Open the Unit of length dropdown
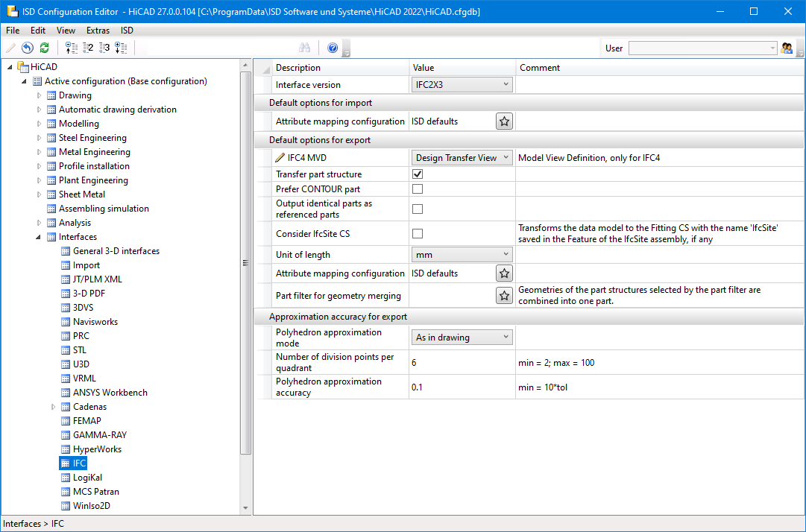This screenshot has width=806, height=532. click(462, 255)
